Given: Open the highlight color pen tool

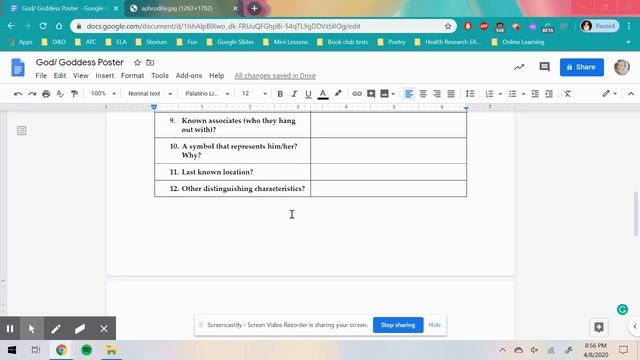Looking at the screenshot, I should point(338,93).
